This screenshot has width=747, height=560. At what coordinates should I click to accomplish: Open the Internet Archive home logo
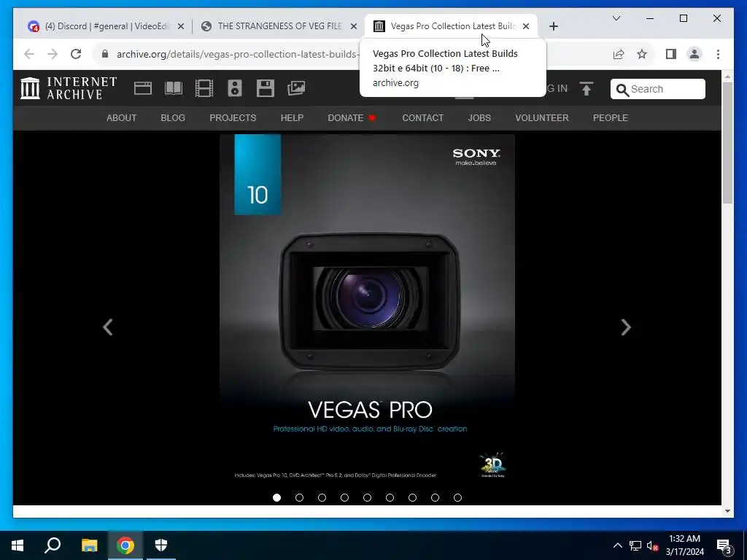point(69,88)
